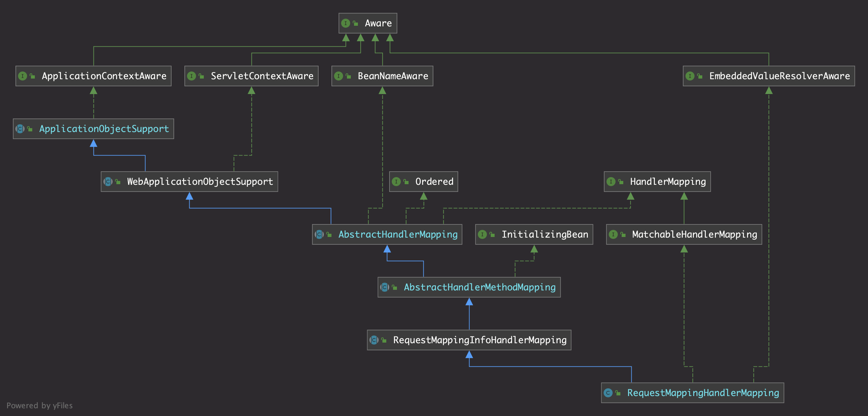The width and height of the screenshot is (868, 416).
Task: Click the interface icon on the Aware node
Action: (x=345, y=23)
